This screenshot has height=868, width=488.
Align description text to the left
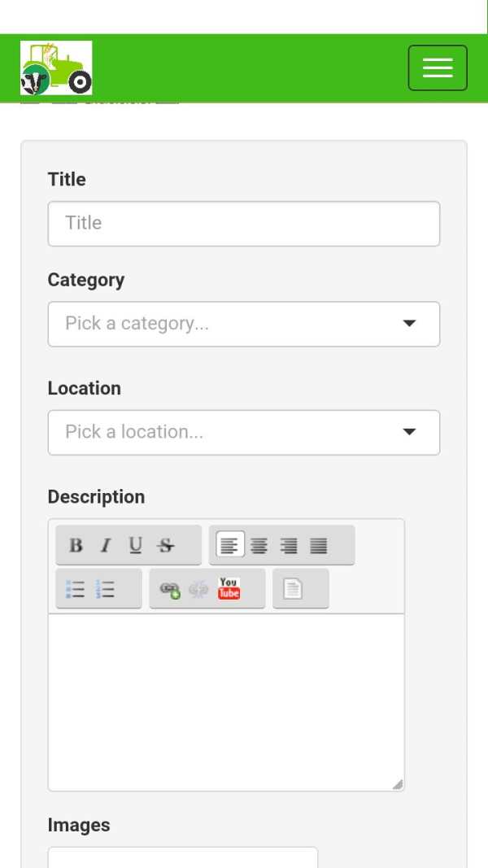(x=229, y=545)
